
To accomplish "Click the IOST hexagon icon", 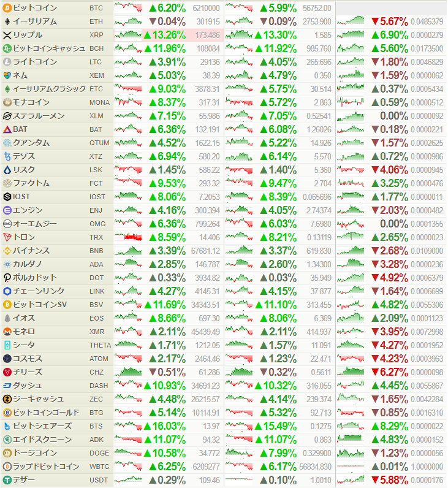I will coord(7,197).
